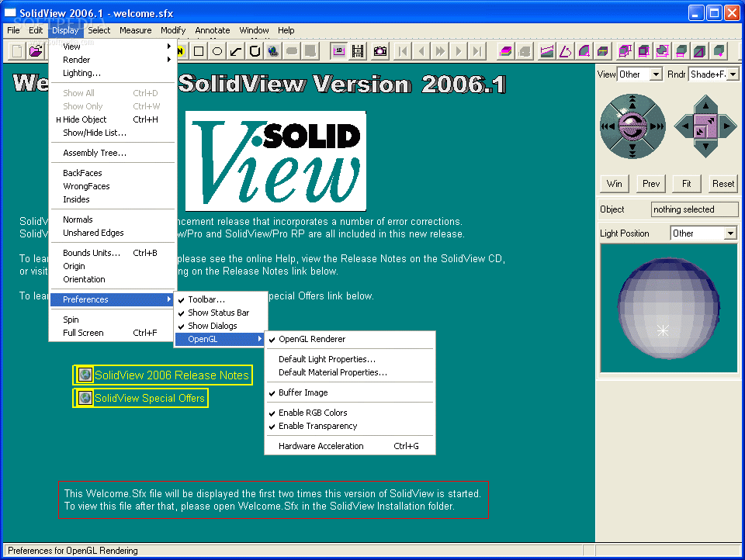Click the Prev view button
This screenshot has height=560, width=745.
click(651, 184)
